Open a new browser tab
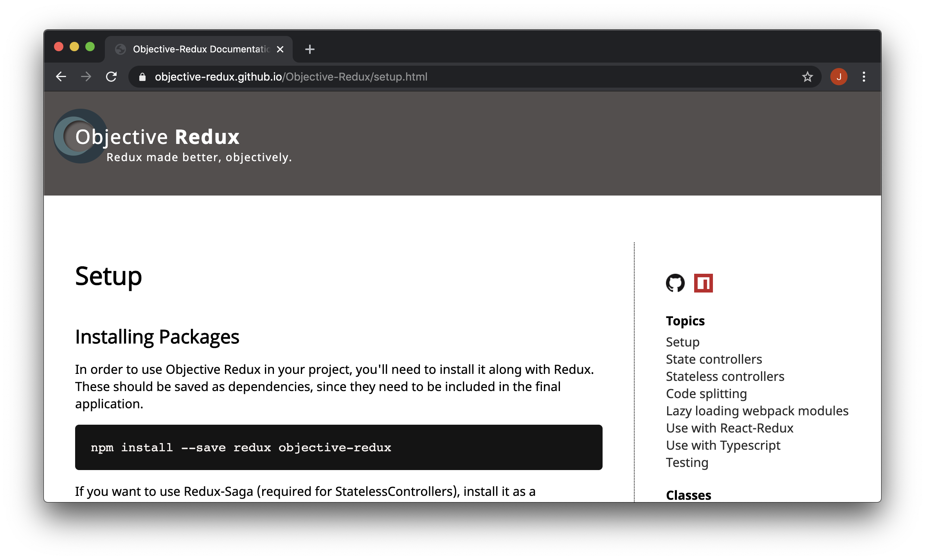The image size is (925, 560). [310, 49]
